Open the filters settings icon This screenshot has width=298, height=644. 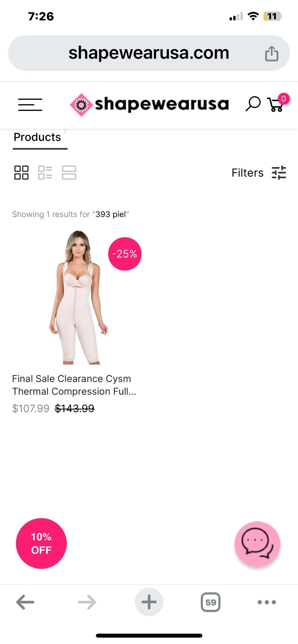coord(279,172)
